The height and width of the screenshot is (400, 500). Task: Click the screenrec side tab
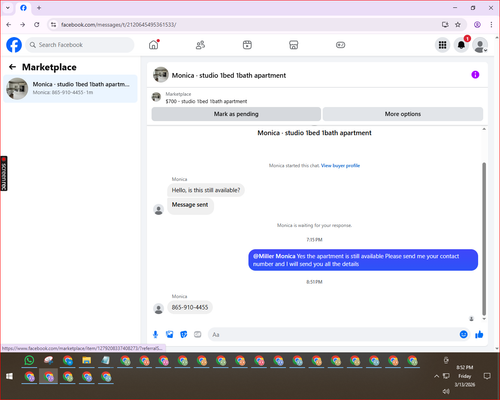pyautogui.click(x=4, y=173)
